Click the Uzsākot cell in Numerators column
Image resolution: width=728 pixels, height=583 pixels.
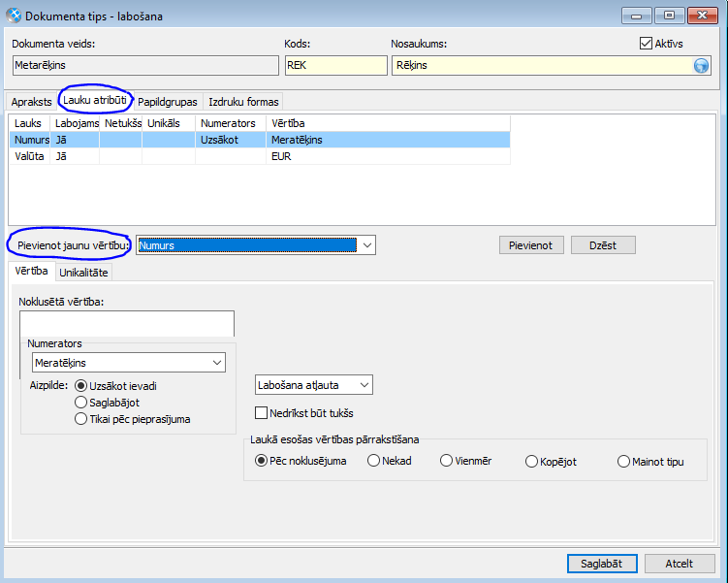pos(231,140)
